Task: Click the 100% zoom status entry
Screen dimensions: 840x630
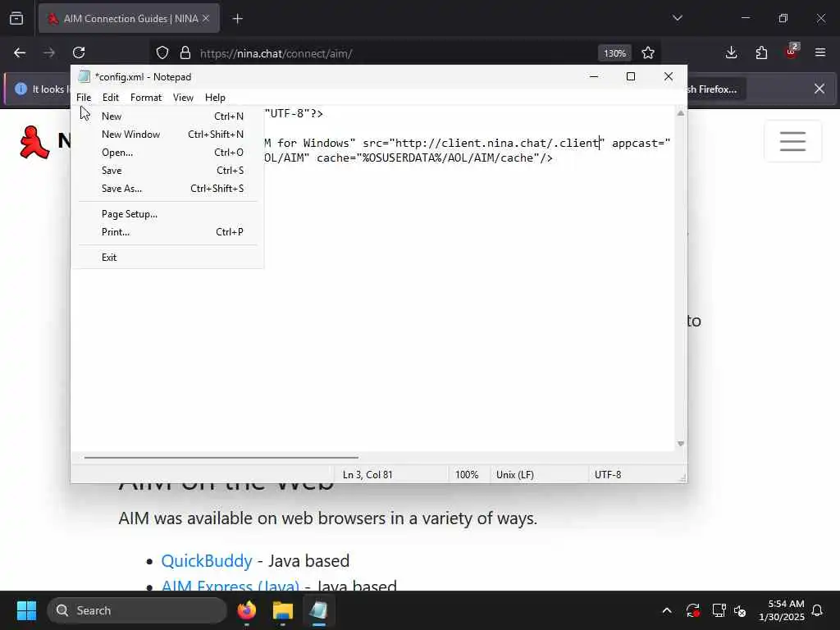Action: [467, 475]
